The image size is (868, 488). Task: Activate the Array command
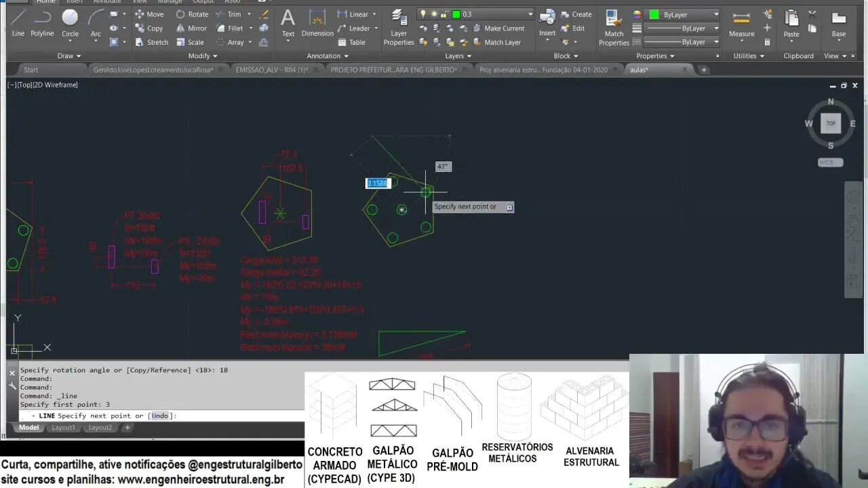tap(231, 42)
